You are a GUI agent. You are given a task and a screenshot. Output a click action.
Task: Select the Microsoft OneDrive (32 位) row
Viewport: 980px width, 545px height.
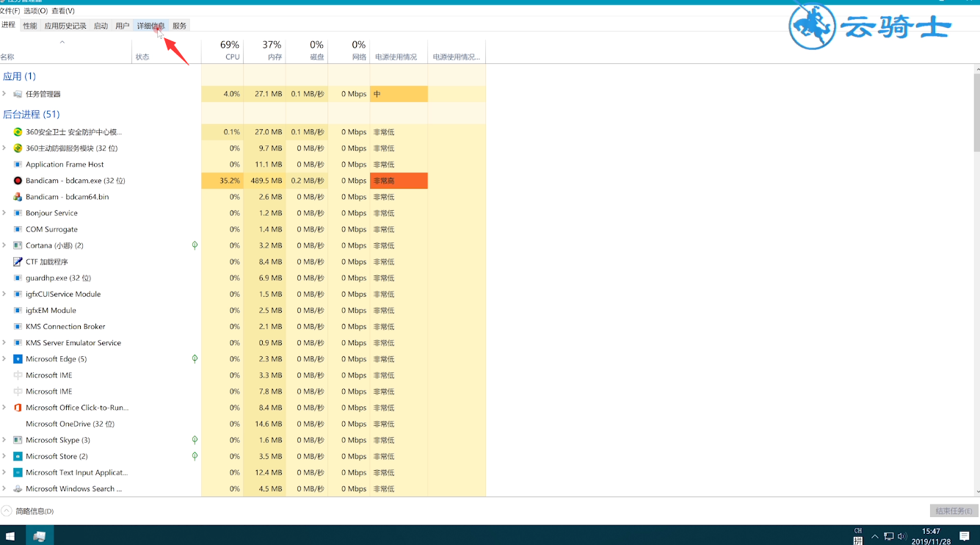[242, 424]
